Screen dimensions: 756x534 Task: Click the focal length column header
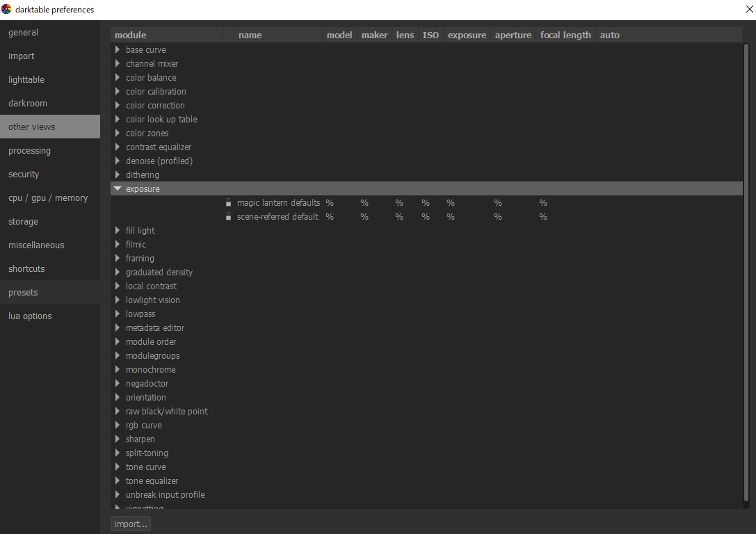pyautogui.click(x=565, y=35)
